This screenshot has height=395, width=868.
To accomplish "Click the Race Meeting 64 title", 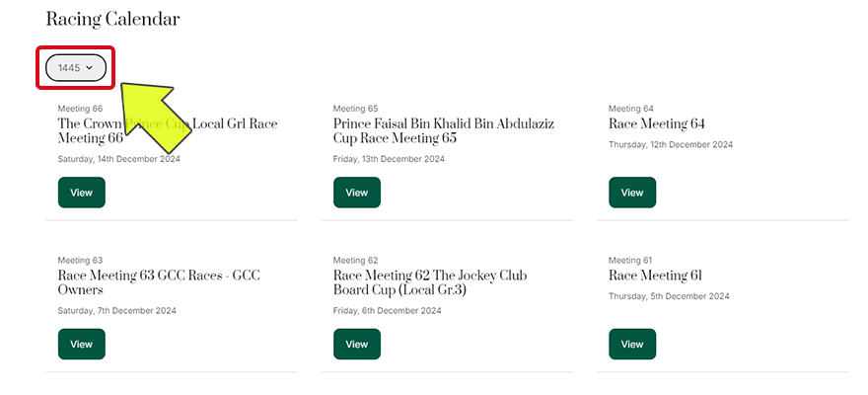I will click(x=657, y=124).
